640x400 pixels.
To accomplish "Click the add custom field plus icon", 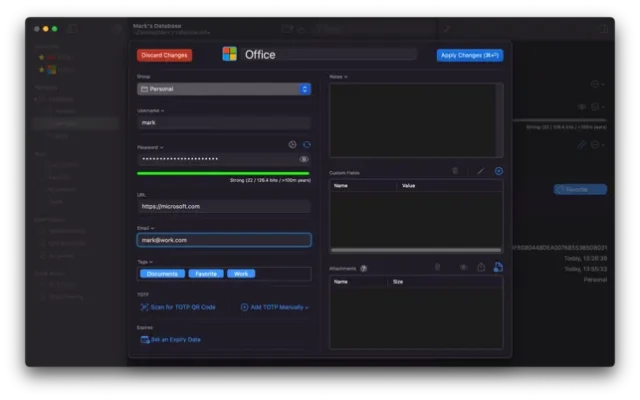I will pyautogui.click(x=498, y=171).
